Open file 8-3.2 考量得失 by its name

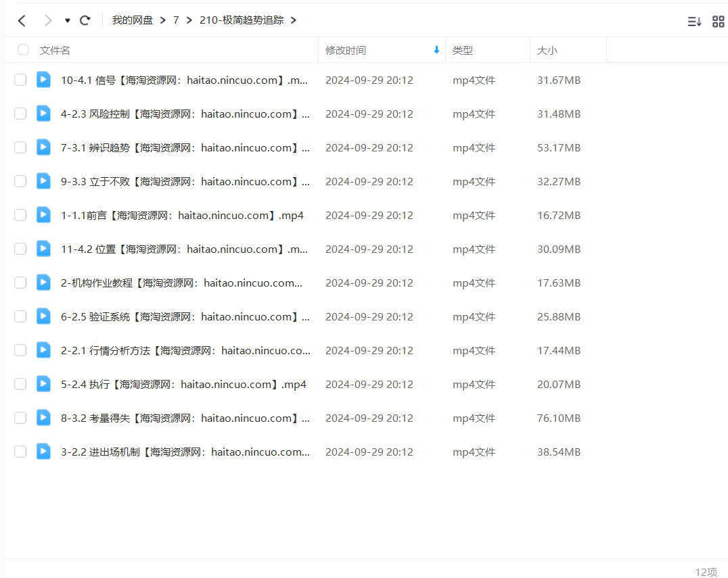[x=185, y=418]
